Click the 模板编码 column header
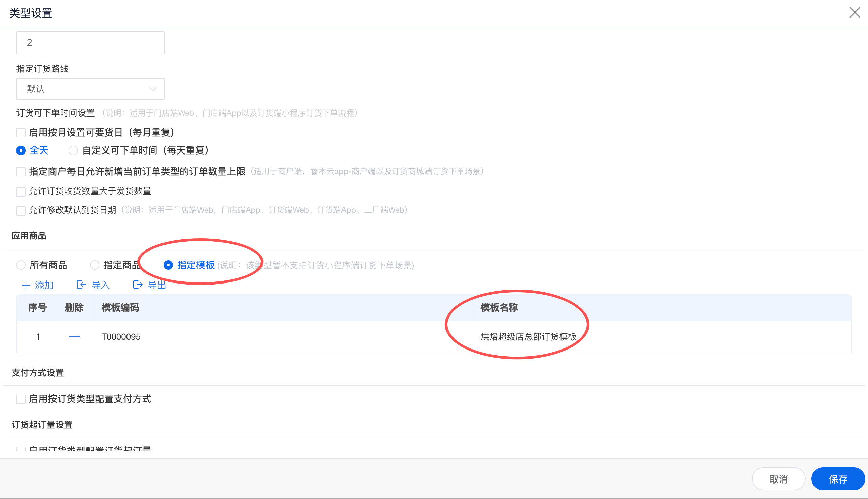This screenshot has height=499, width=868. (120, 308)
